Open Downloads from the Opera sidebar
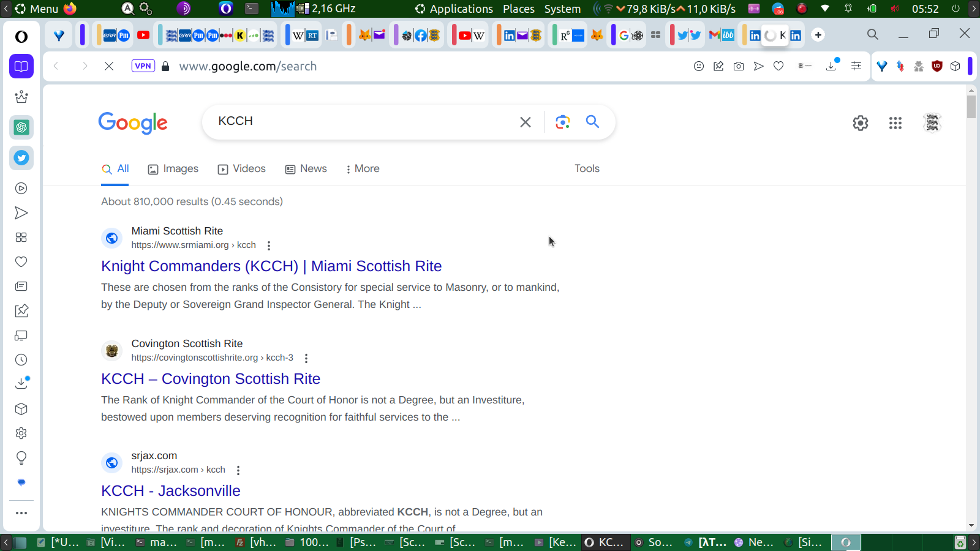The width and height of the screenshot is (980, 551). click(21, 383)
